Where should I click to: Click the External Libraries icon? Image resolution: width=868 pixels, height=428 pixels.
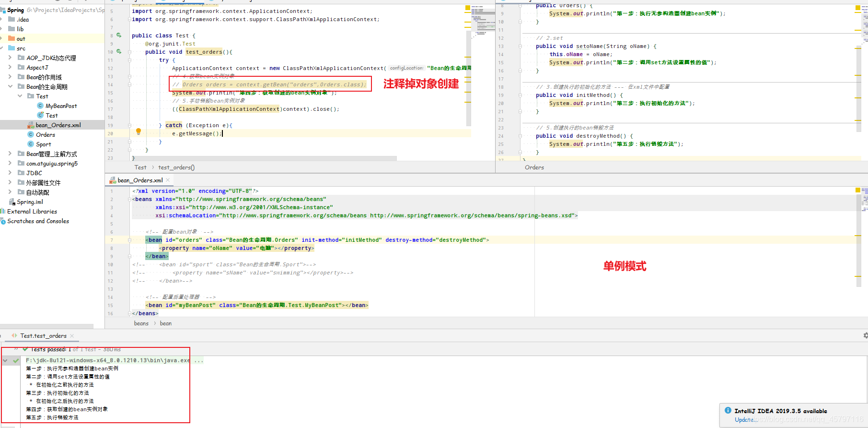pos(3,211)
